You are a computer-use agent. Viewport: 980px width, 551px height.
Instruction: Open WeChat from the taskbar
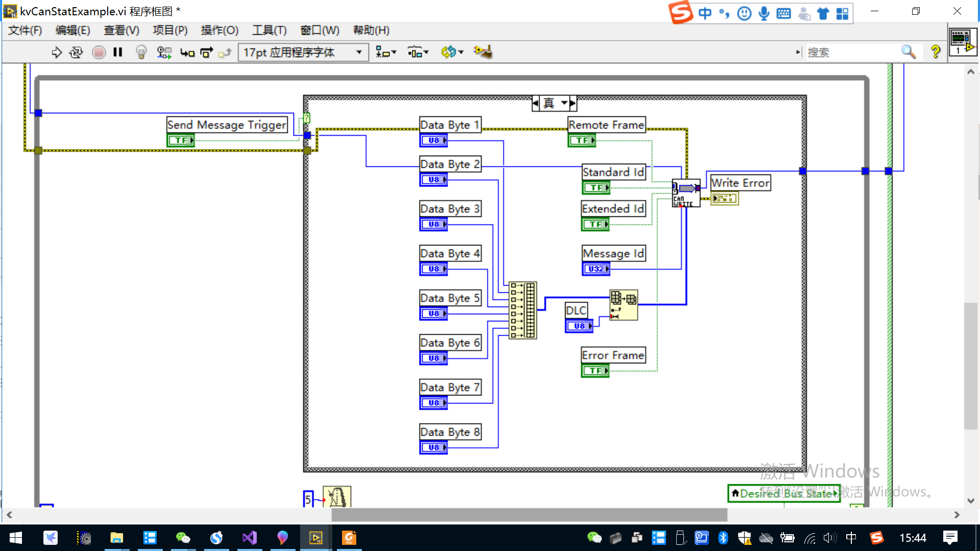click(183, 538)
